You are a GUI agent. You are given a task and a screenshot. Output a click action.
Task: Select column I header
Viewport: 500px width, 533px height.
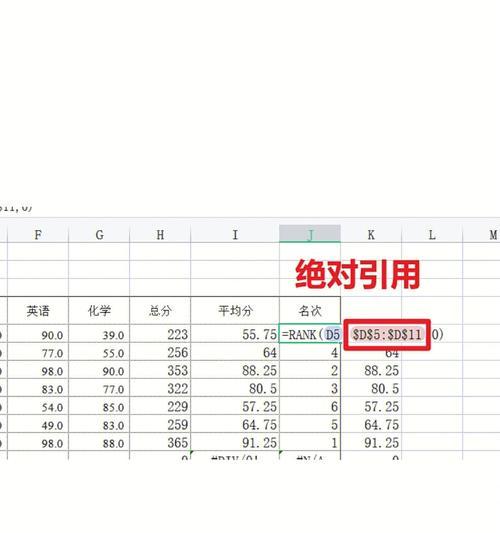235,234
